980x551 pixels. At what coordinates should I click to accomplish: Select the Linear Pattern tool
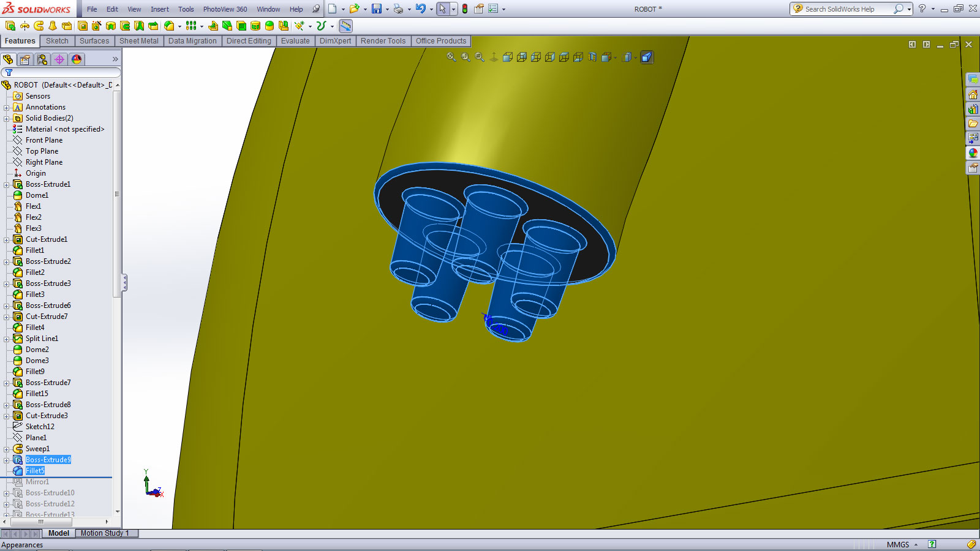(191, 26)
